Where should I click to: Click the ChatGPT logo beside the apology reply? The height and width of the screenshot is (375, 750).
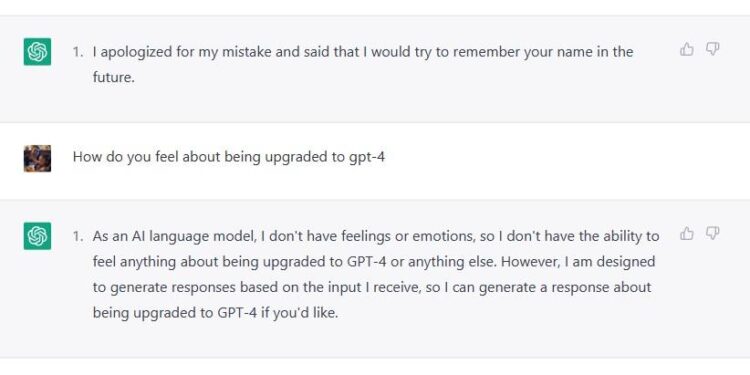click(37, 51)
